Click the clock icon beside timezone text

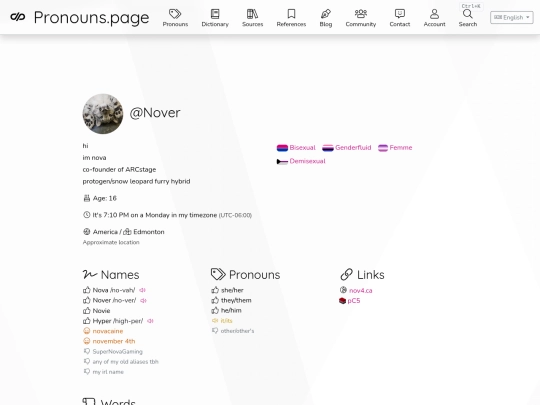coord(86,215)
